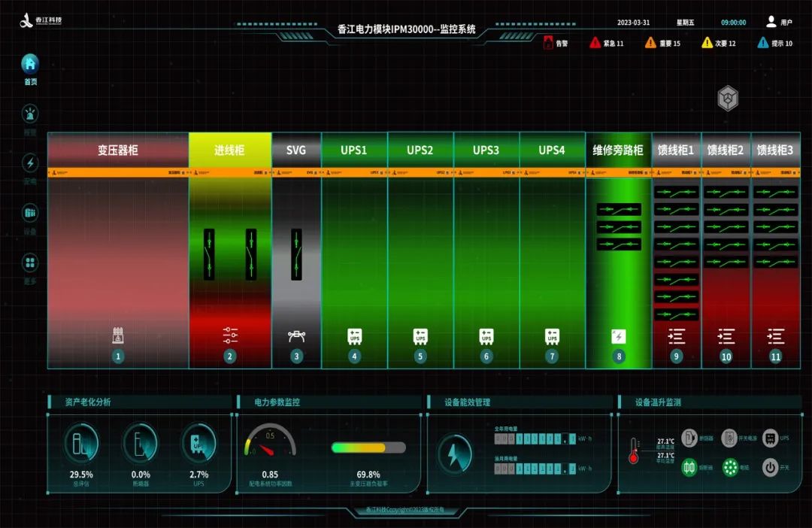Click the red 紧急 11 alert triangle
Image resolution: width=812 pixels, height=528 pixels.
594,43
